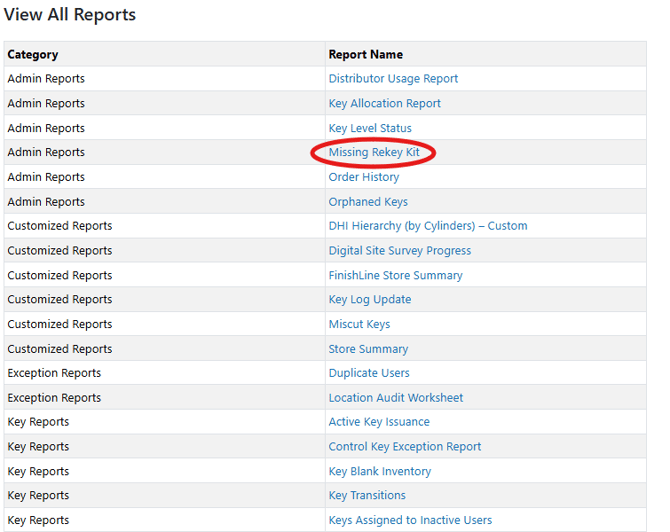The width and height of the screenshot is (670, 532).
Task: Open the Distributor Usage Report link
Action: 393,79
